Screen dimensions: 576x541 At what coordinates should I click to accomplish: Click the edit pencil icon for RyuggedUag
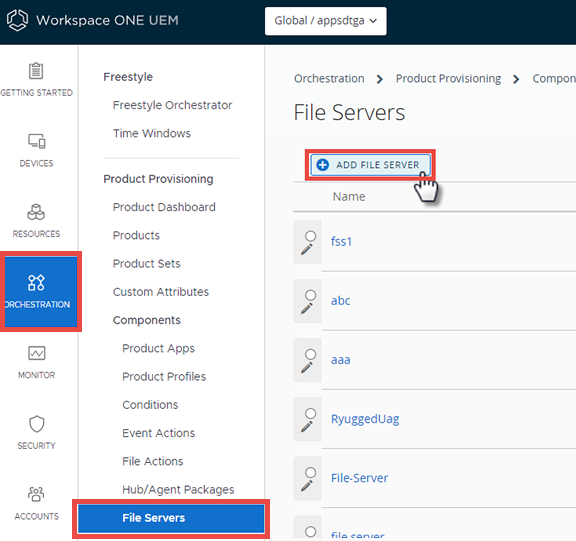point(307,427)
